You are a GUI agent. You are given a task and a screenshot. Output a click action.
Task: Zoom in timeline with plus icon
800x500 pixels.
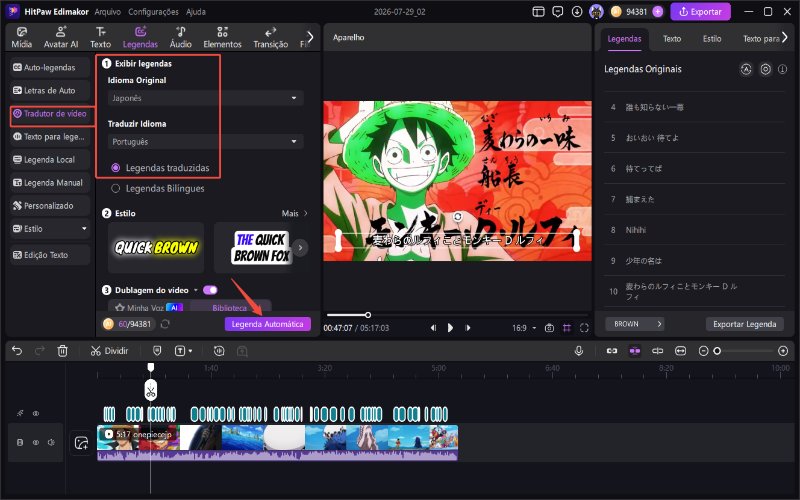783,351
